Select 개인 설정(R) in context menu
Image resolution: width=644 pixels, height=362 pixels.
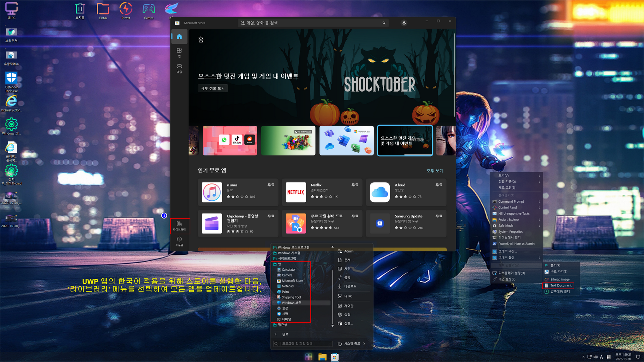[516, 279]
